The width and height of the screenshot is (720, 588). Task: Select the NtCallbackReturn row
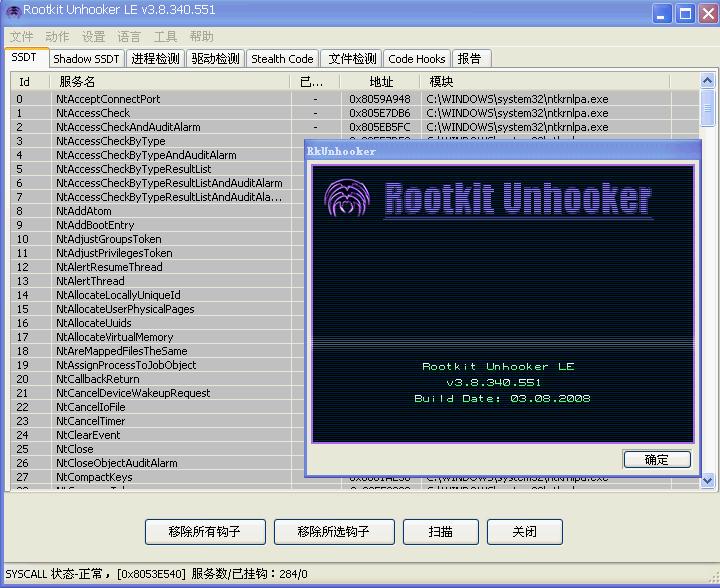pyautogui.click(x=158, y=379)
